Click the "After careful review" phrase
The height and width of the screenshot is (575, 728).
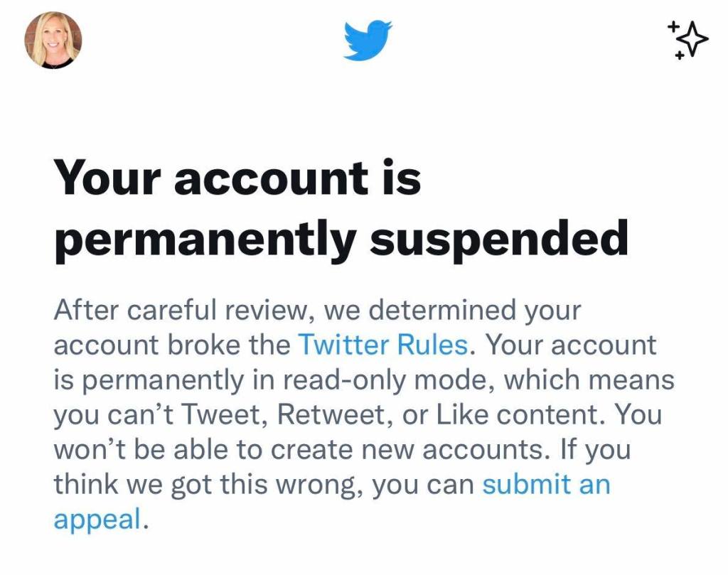pyautogui.click(x=168, y=311)
